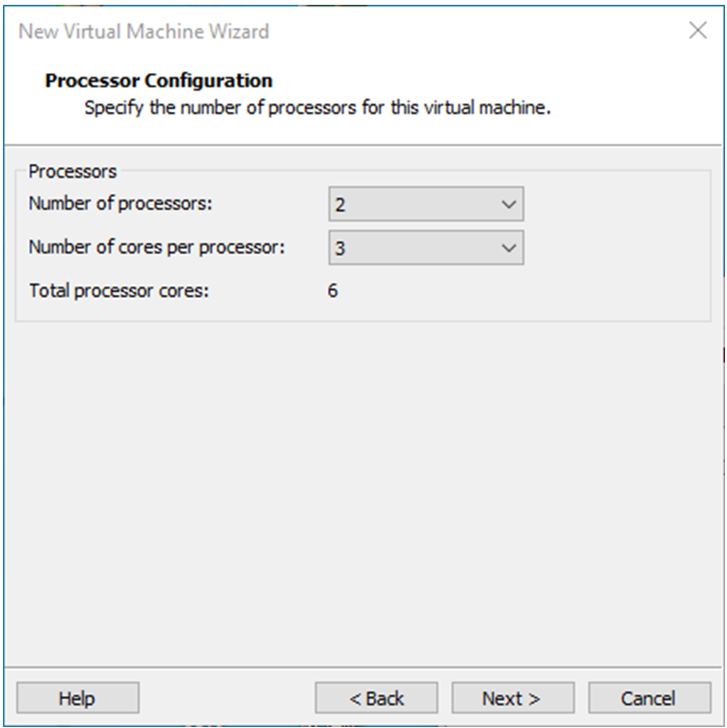Click the chevron arrow beside processor count 2
The width and height of the screenshot is (727, 728).
509,204
